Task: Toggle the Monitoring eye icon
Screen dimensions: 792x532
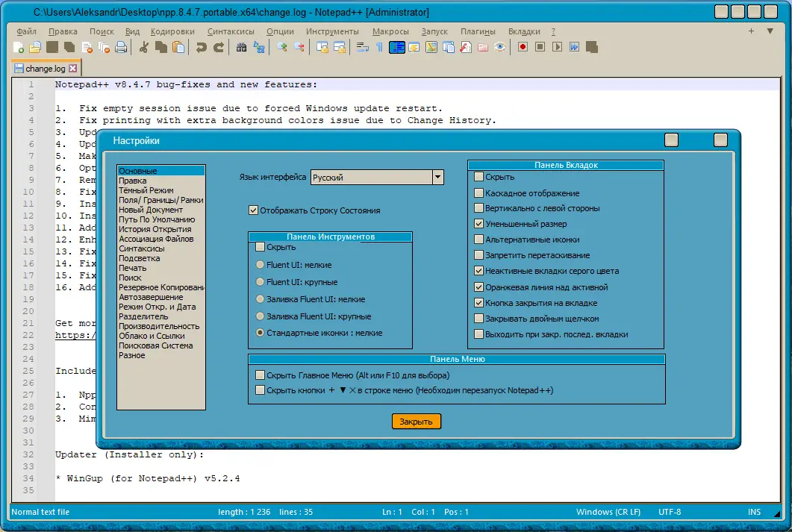Action: (500, 48)
